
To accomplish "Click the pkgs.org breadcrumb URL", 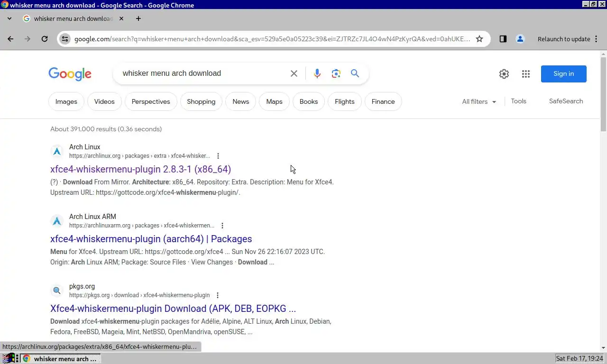I will coord(139,295).
